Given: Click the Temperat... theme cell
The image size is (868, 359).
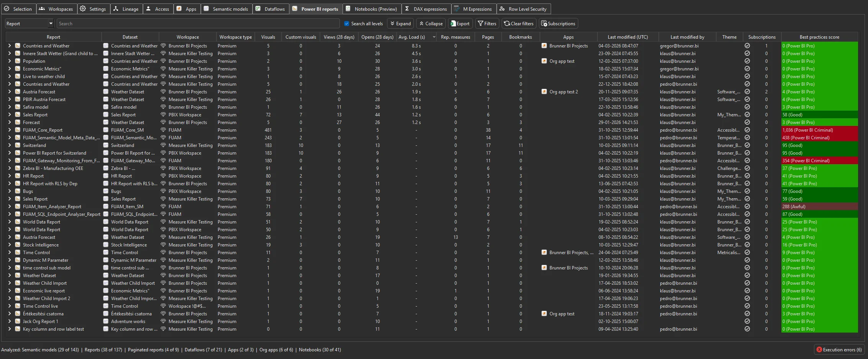Looking at the screenshot, I should (x=729, y=138).
